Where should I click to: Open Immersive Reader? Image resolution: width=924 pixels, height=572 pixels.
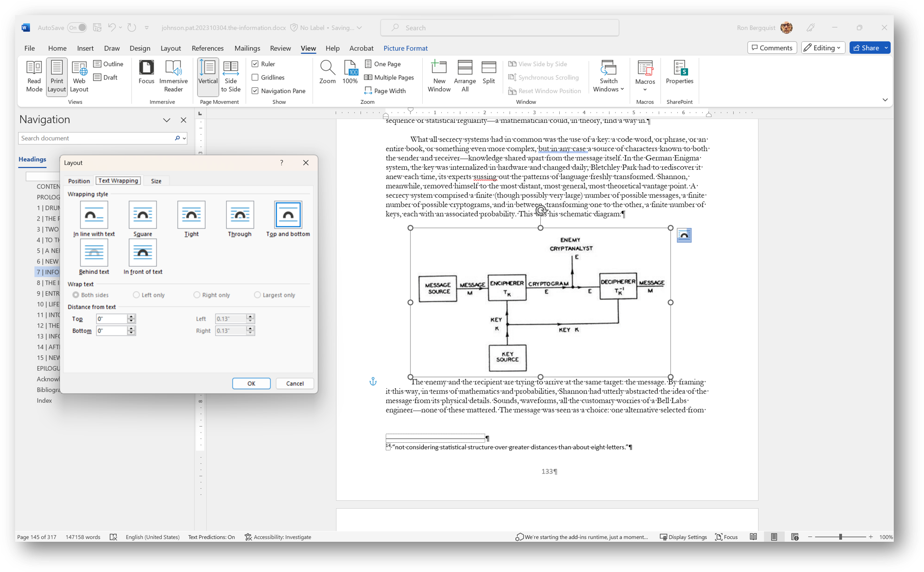pos(174,76)
